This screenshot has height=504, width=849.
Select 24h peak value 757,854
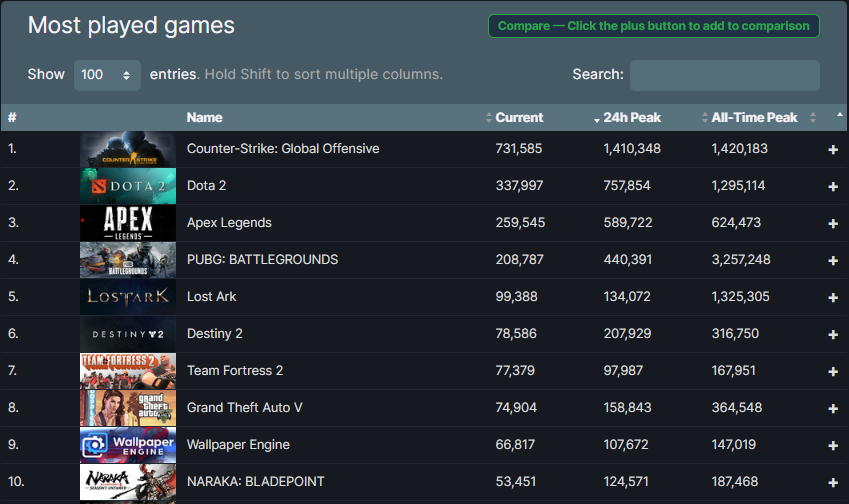pos(627,186)
